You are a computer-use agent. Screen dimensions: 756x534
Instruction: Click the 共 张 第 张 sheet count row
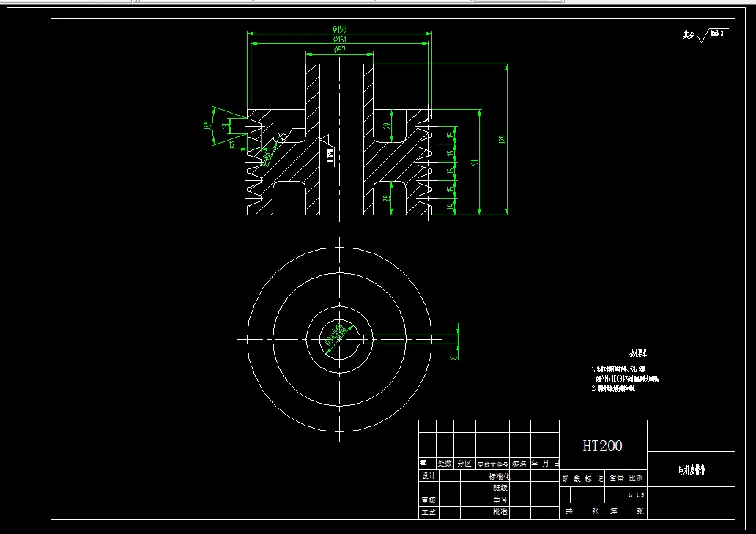pyautogui.click(x=604, y=511)
